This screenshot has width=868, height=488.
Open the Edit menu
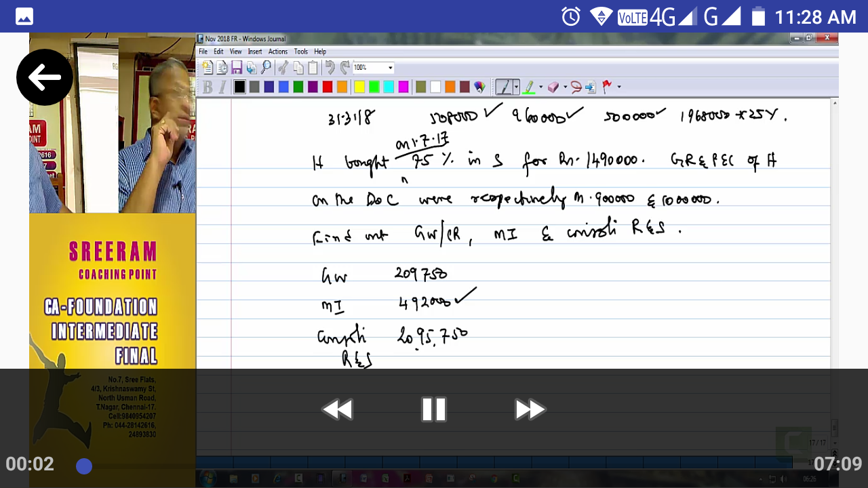[x=218, y=52]
